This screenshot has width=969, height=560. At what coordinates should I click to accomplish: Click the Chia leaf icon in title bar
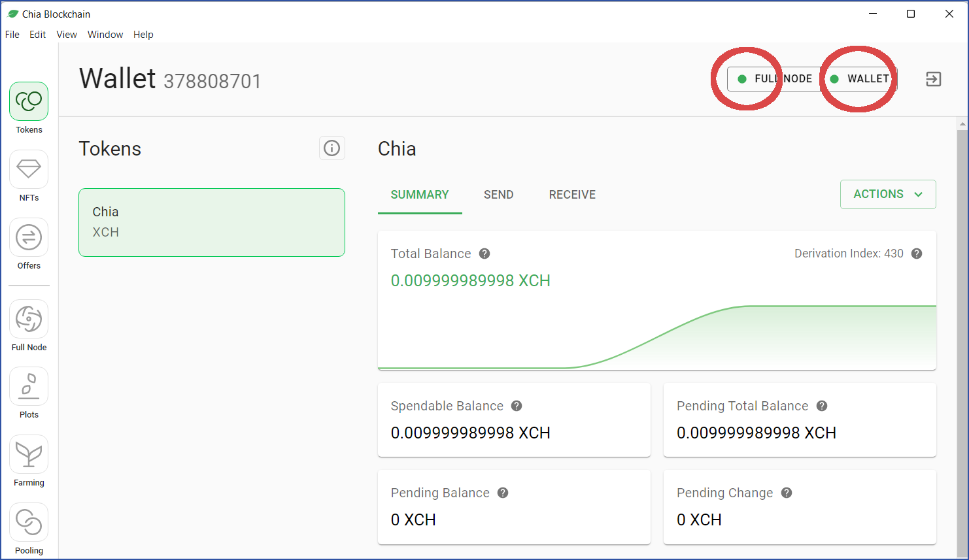(x=12, y=14)
